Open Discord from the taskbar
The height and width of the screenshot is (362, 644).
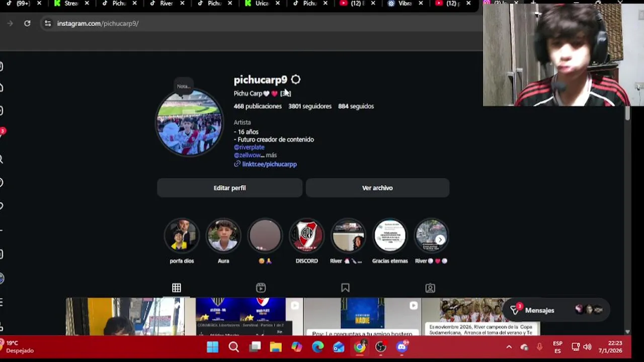tap(401, 347)
